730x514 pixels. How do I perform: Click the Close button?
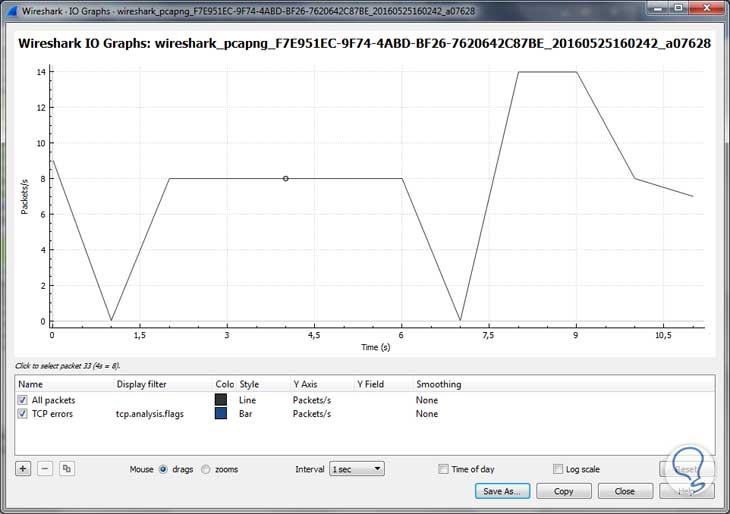tap(625, 491)
